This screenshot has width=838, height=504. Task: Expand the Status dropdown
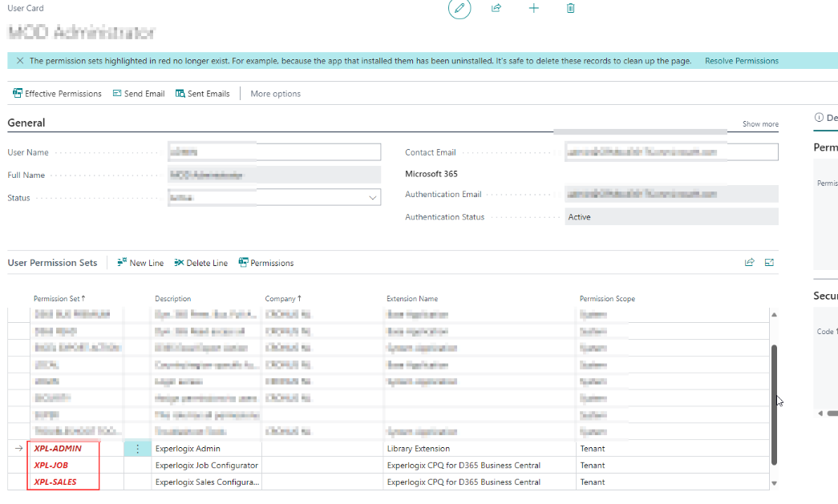(373, 198)
